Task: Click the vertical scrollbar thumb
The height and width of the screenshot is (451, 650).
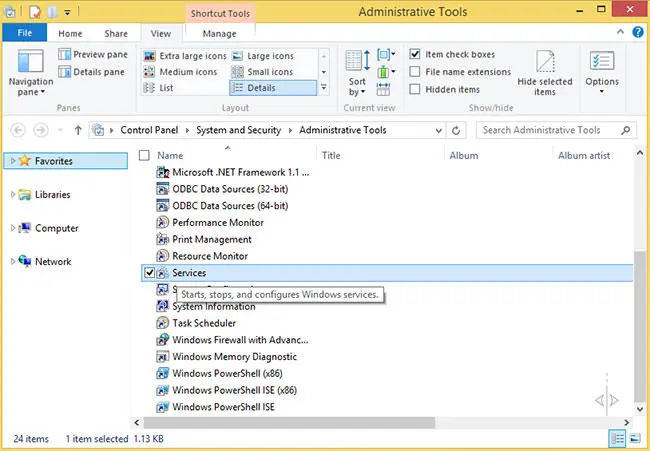Action: (639, 325)
